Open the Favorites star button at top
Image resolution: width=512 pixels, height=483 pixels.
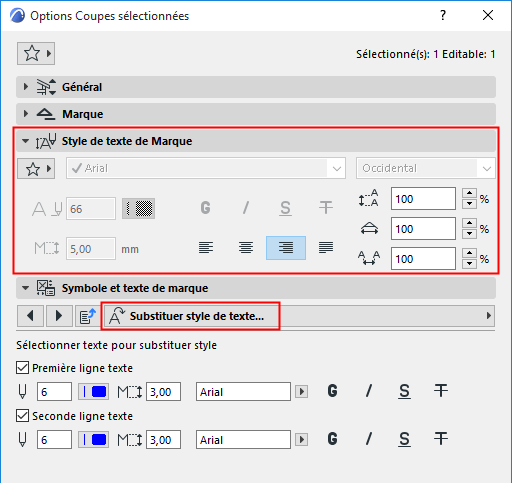(x=36, y=53)
